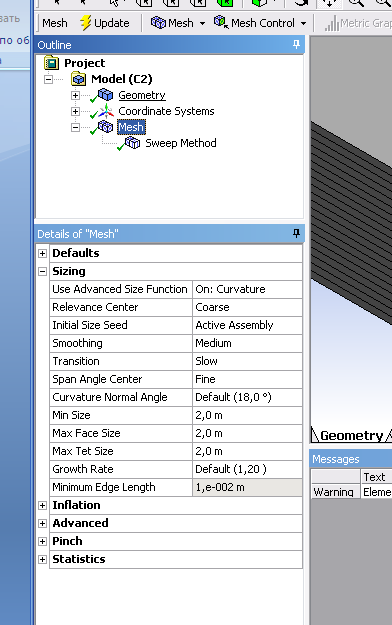Image resolution: width=392 pixels, height=625 pixels.
Task: Select Geometry in the outline tree
Action: (x=142, y=95)
